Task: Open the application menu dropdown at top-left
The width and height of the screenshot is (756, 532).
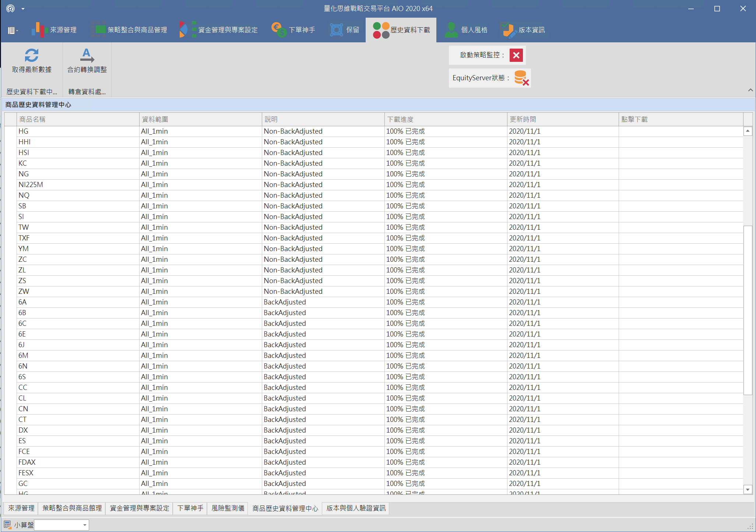Action: 12,31
